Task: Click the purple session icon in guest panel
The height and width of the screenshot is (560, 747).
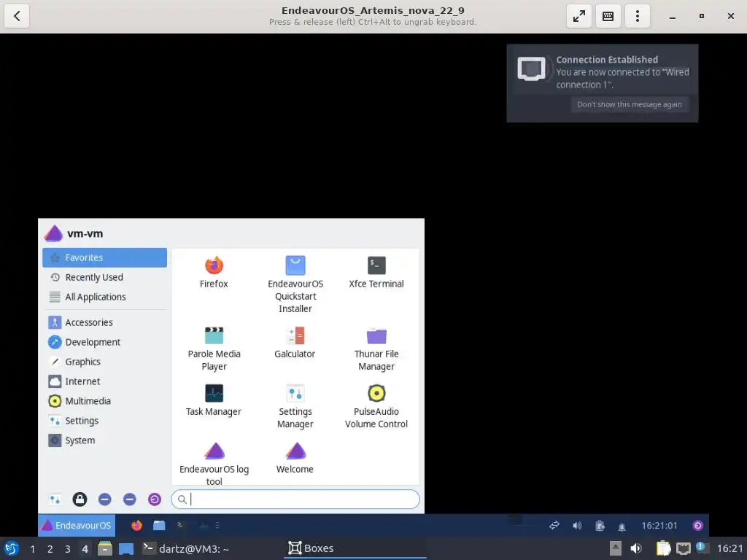Action: 698,526
